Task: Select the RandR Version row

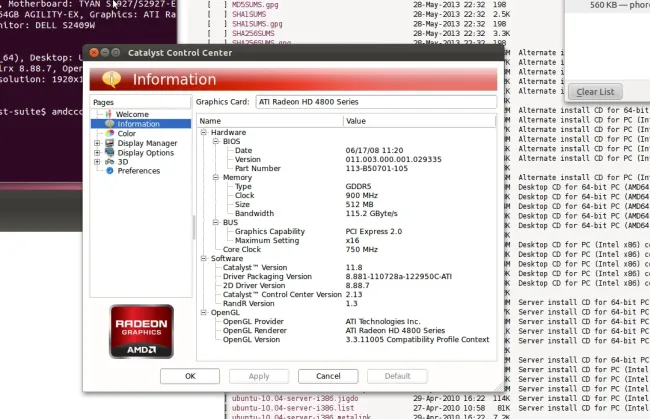Action: point(347,303)
